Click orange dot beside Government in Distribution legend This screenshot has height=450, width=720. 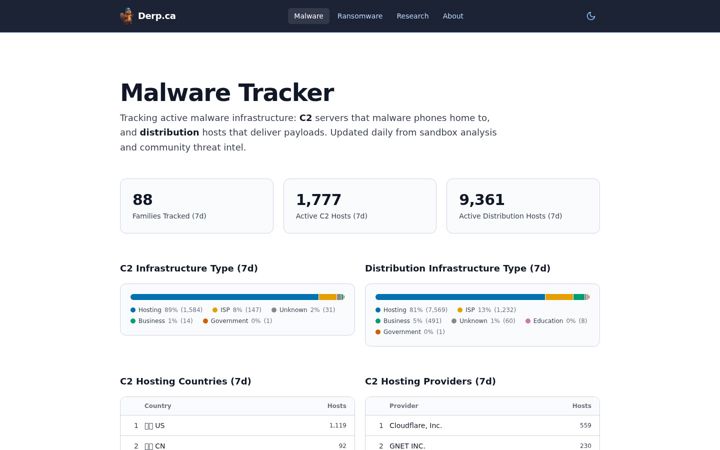point(378,332)
